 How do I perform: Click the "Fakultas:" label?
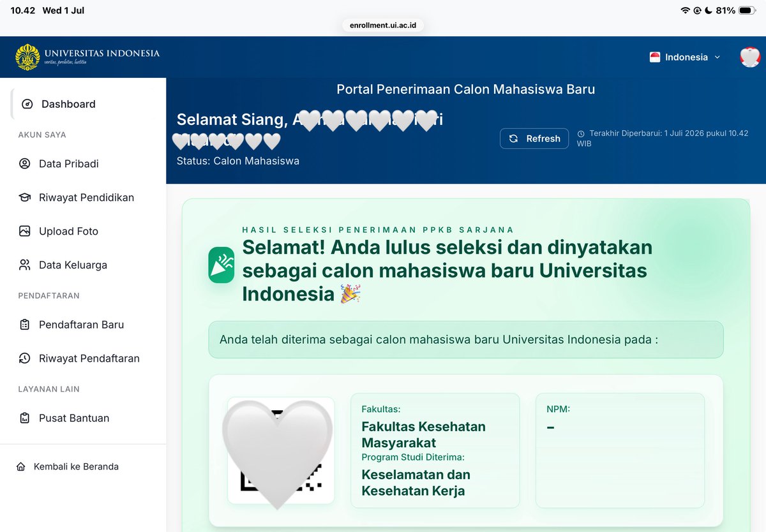(381, 409)
